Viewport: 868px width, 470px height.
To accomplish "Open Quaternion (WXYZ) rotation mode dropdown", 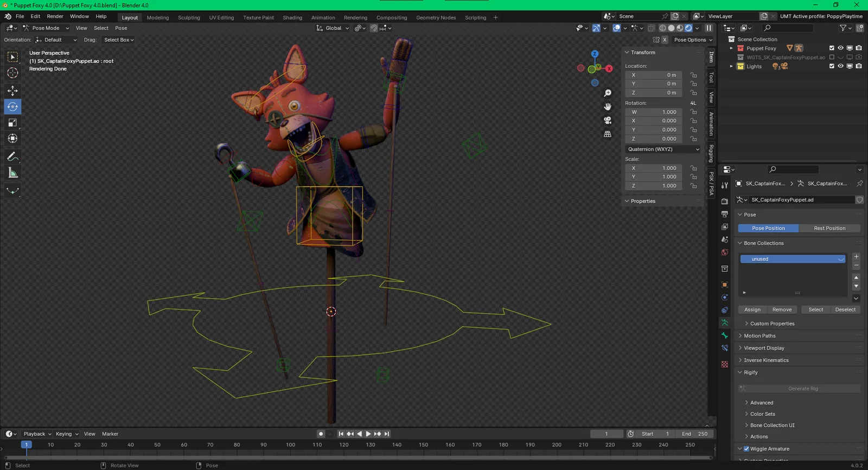I will [663, 149].
